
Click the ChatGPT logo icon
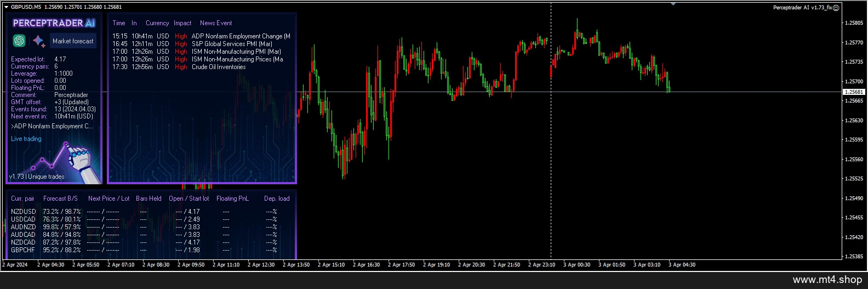pos(19,41)
